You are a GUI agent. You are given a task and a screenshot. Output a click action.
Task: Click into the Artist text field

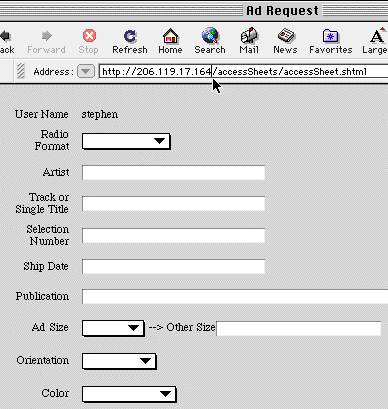coord(174,173)
